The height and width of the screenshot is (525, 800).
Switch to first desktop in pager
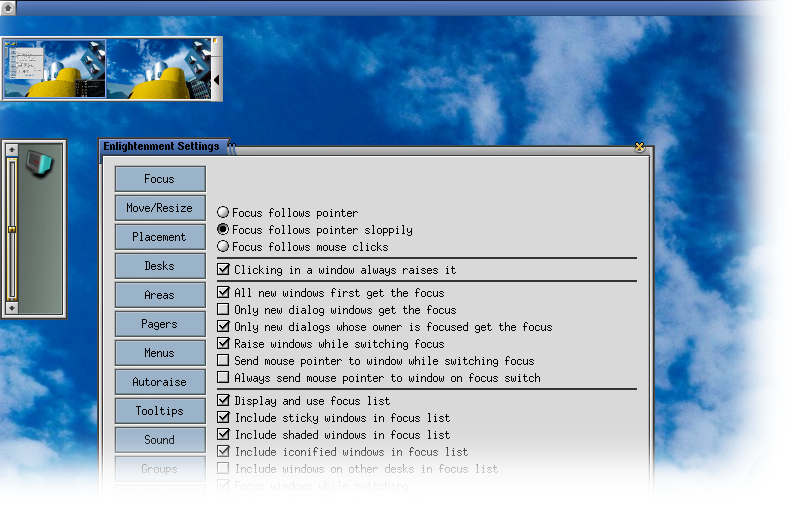[55, 69]
